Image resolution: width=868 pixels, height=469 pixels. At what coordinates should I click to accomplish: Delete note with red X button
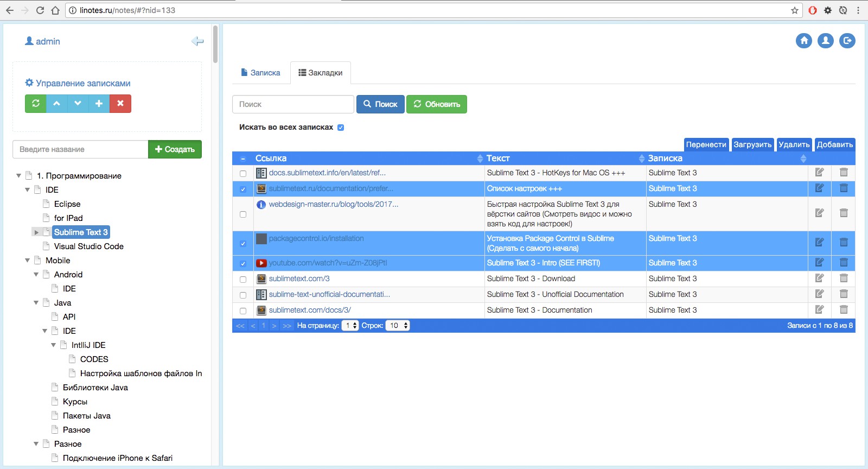(120, 103)
